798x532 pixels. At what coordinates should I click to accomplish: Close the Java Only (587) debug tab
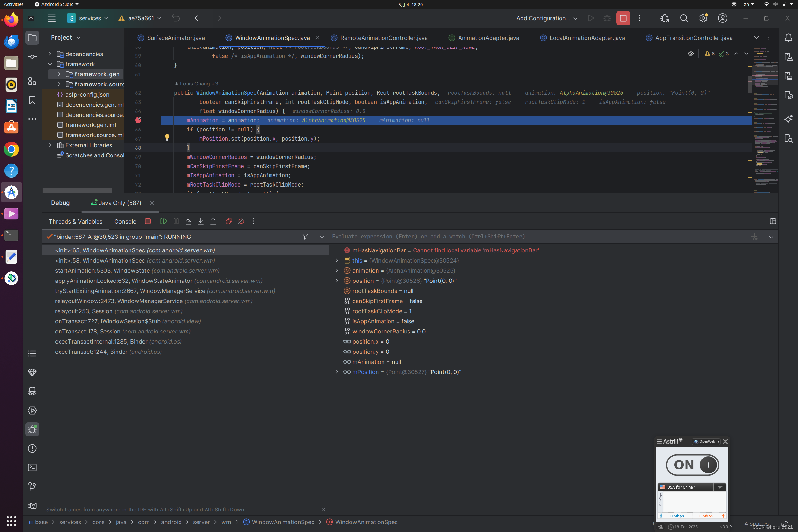coord(152,203)
